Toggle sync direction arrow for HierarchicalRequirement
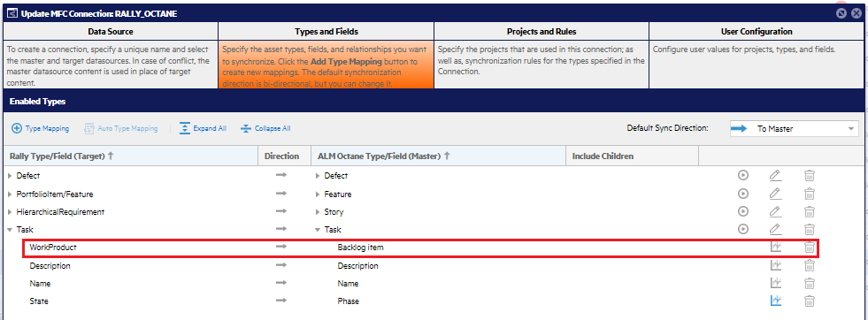Viewport: 868px width, 320px height. tap(281, 211)
